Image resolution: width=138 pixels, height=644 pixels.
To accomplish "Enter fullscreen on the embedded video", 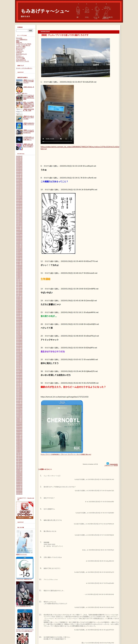I will 66,139.
